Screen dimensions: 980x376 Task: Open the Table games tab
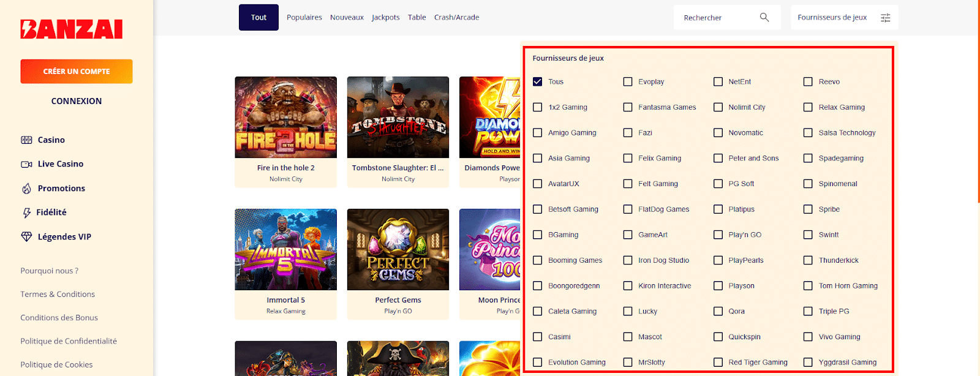(417, 17)
